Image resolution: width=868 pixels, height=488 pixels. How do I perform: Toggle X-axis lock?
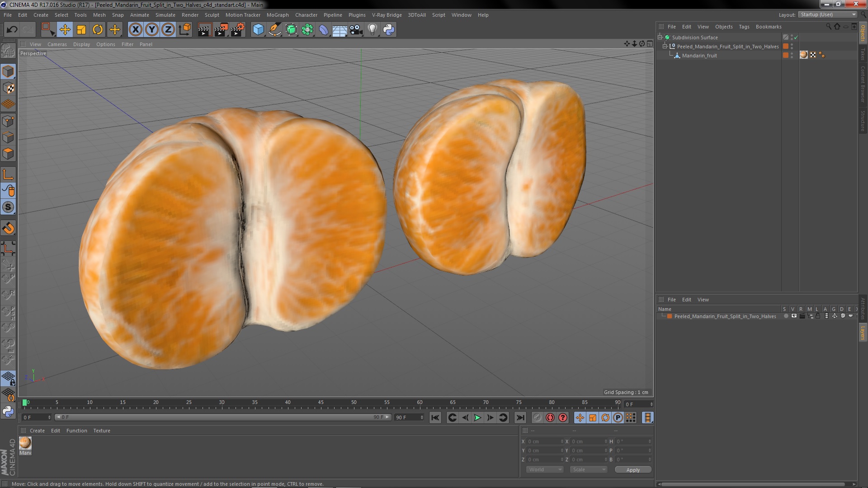[x=135, y=30]
